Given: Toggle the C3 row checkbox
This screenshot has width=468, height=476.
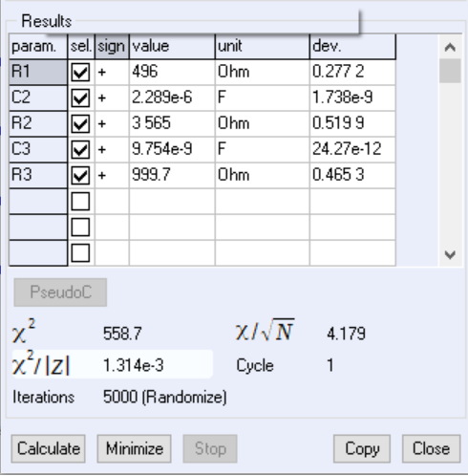Looking at the screenshot, I should [80, 149].
